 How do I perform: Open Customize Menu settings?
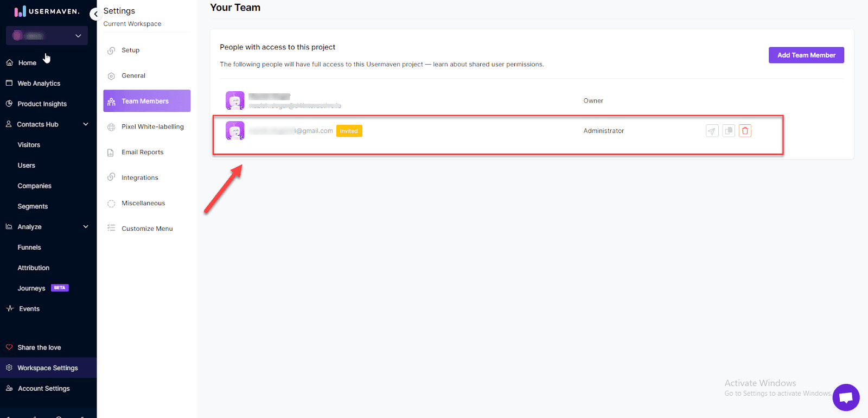coord(147,229)
